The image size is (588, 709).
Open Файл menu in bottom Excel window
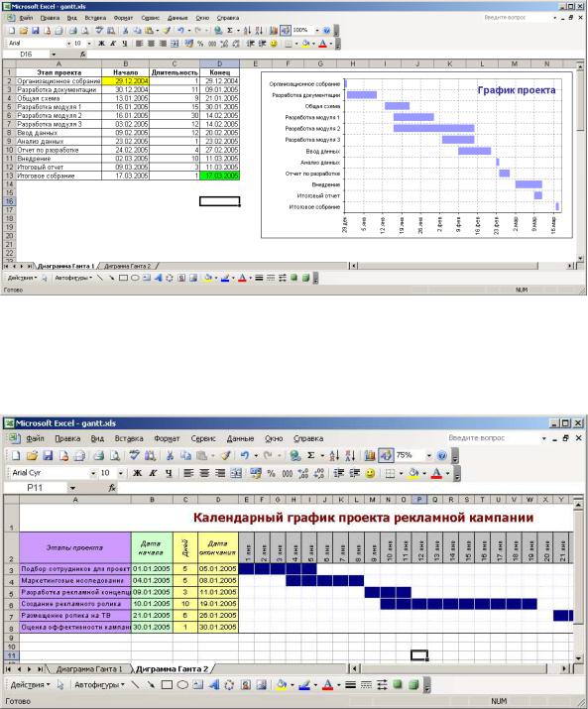coord(35,438)
